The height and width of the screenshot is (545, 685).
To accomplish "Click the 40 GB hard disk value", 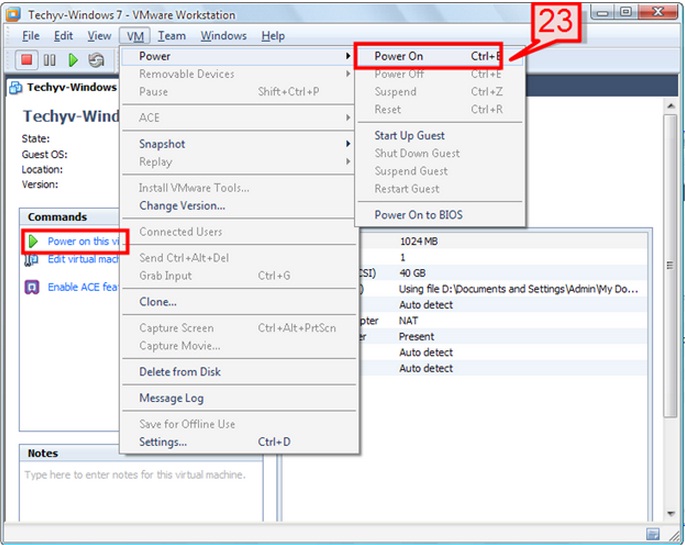I will click(412, 273).
